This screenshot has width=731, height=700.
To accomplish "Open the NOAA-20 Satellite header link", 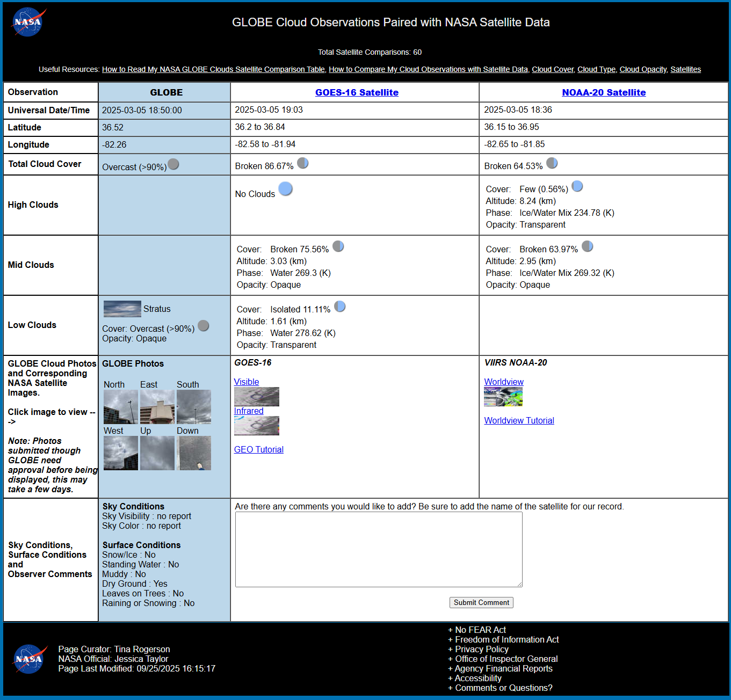I will pos(604,92).
